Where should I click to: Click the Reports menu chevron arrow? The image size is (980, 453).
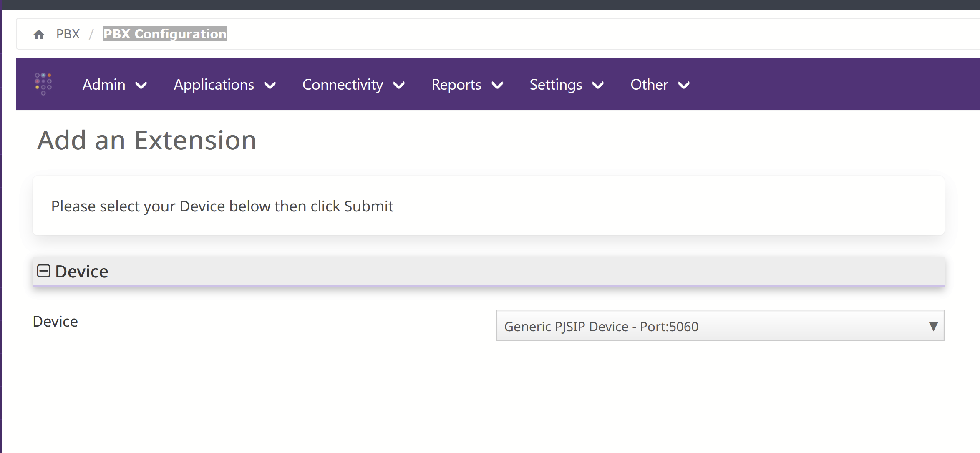[x=497, y=85]
